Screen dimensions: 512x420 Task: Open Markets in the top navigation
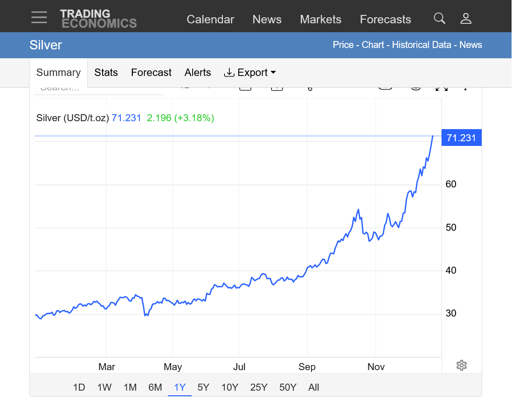coord(320,20)
